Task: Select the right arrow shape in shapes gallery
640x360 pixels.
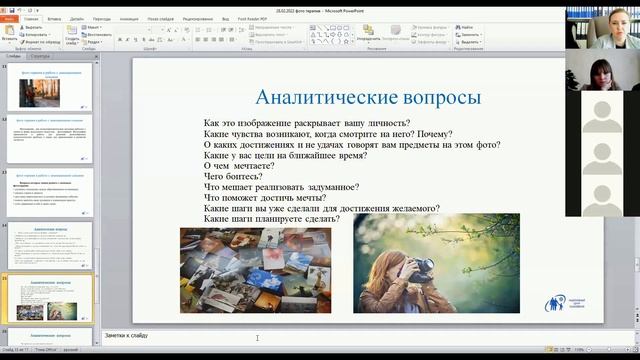Action: click(333, 35)
